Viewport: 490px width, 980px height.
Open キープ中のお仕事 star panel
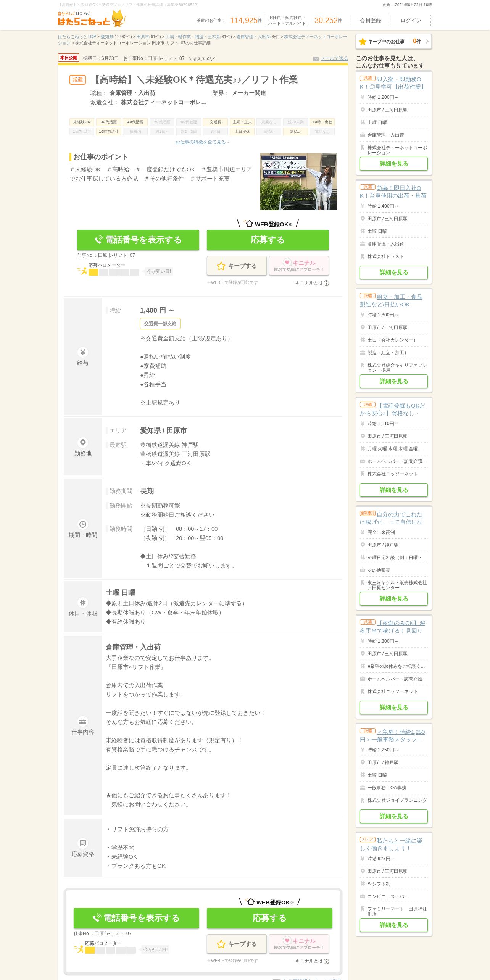393,41
